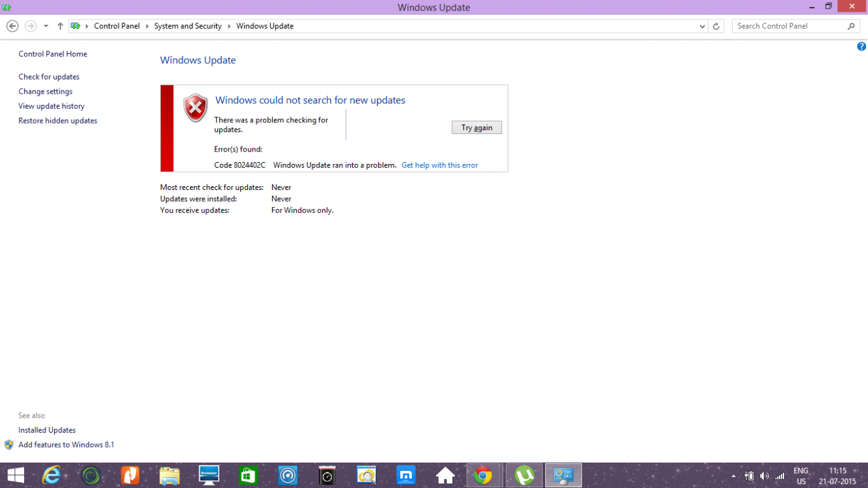Click the red shield error icon

pos(195,108)
